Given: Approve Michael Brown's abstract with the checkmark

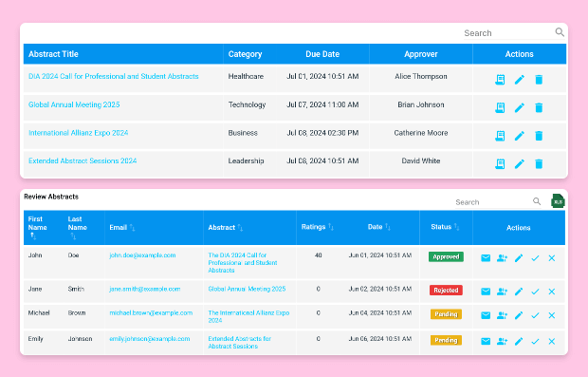Looking at the screenshot, I should [535, 315].
